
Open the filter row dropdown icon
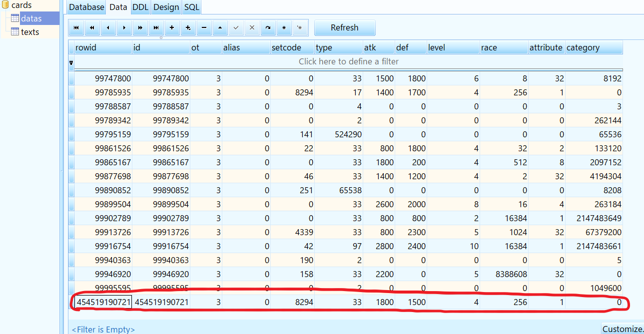pos(71,63)
